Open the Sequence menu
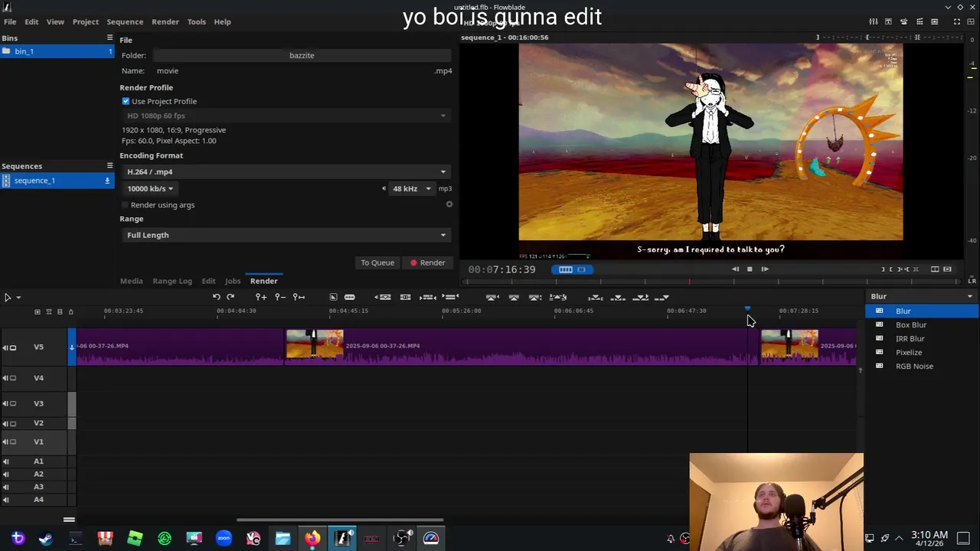The width and height of the screenshot is (980, 551). [x=125, y=21]
